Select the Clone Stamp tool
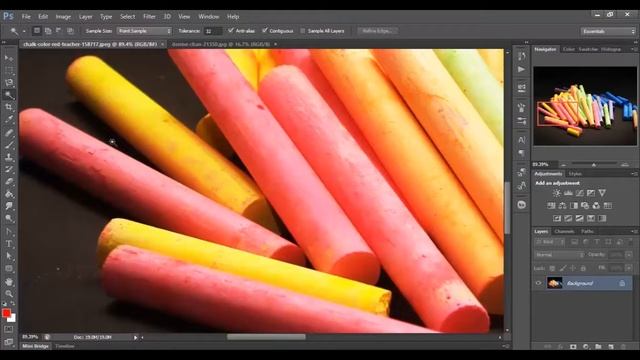640x360 pixels. point(9,157)
